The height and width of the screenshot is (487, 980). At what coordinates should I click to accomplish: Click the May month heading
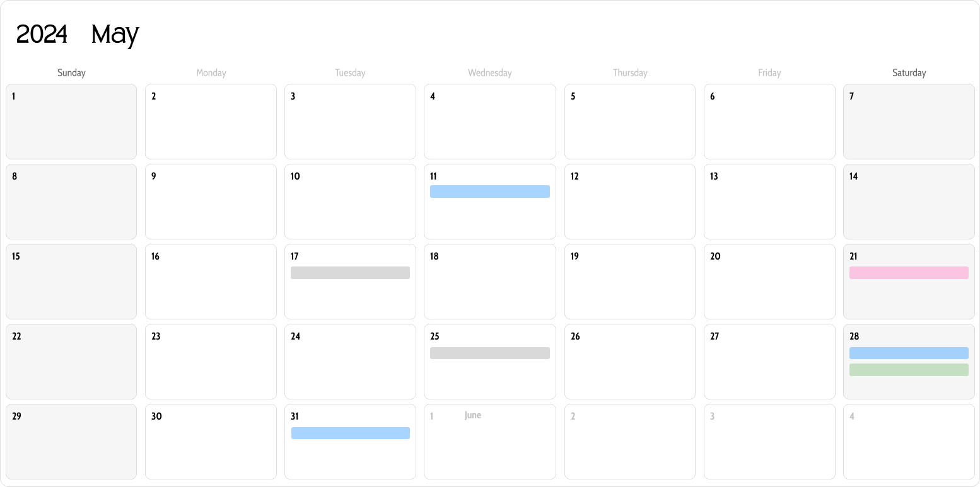[x=115, y=34]
